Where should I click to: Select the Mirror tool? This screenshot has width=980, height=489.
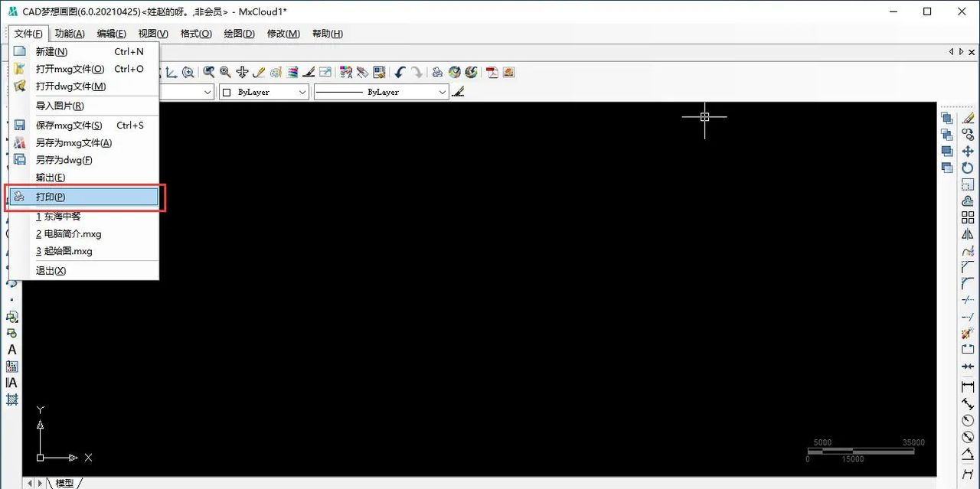coord(968,234)
